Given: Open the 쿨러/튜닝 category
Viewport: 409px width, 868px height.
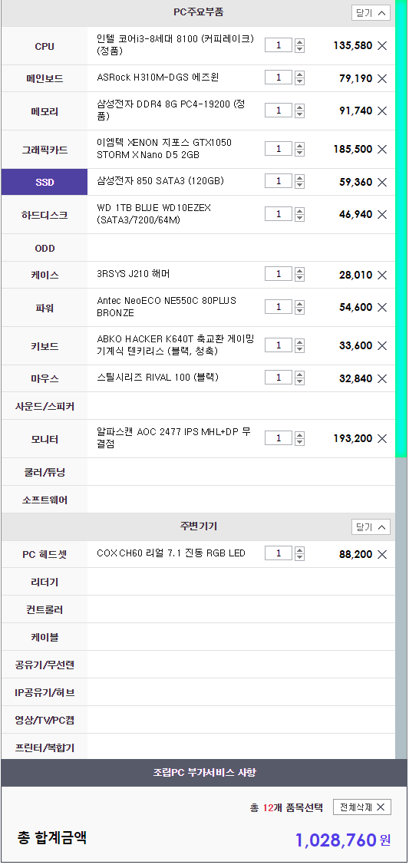Looking at the screenshot, I should [x=198, y=472].
